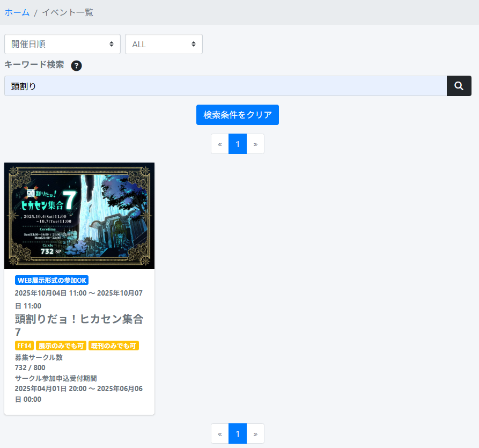This screenshot has height=448, width=479.
Task: Go to next page in bottom pagination
Action: [x=255, y=434]
